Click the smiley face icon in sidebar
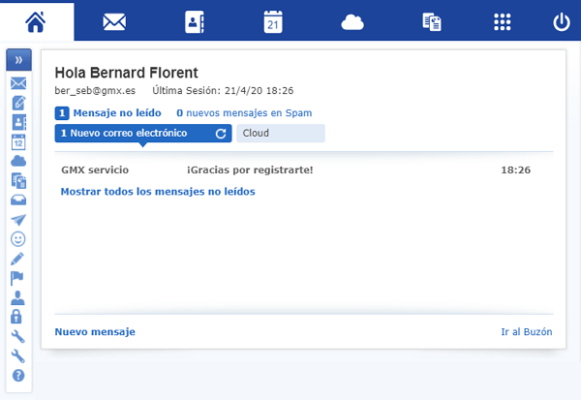Screen dimensions: 581x400 [x=18, y=239]
